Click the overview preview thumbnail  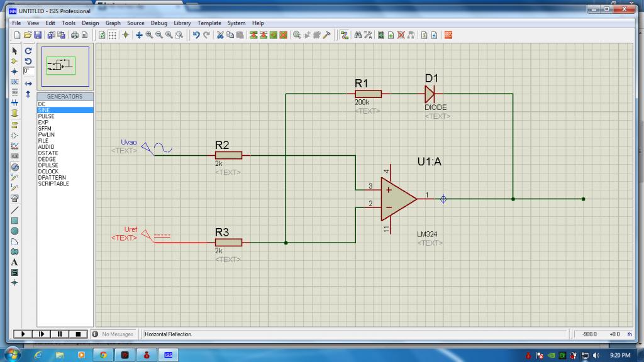64,65
